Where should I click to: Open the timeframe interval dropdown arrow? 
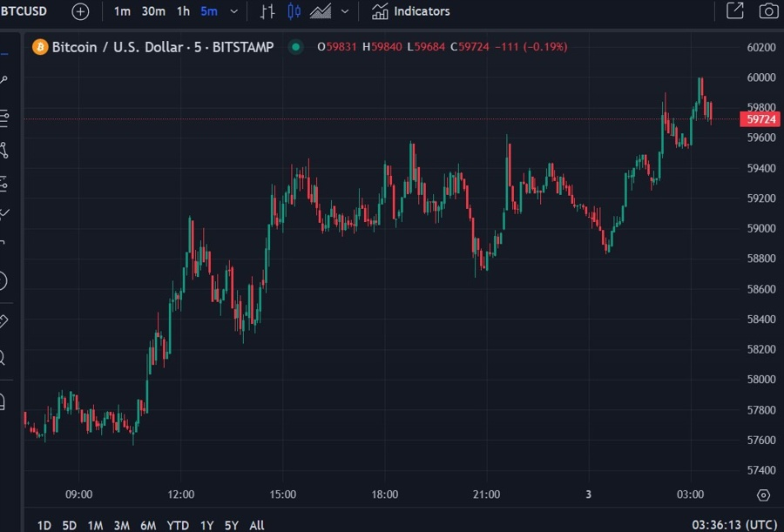233,11
